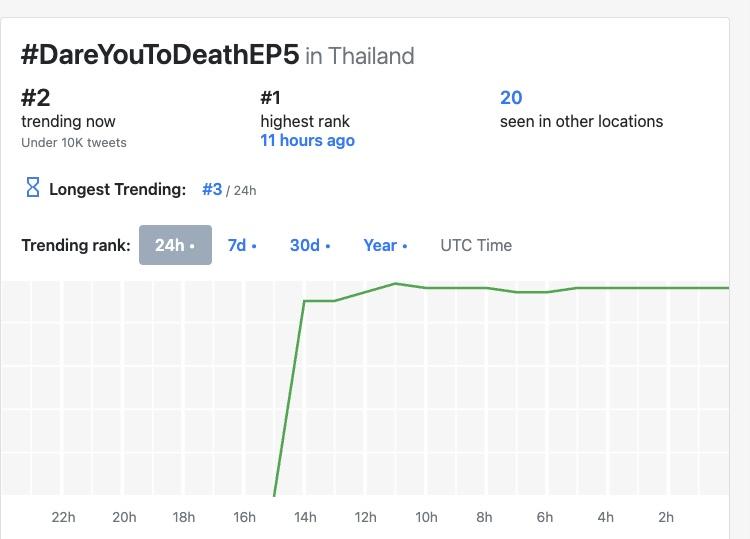Switch to the 30d trending rank view
The width and height of the screenshot is (750, 539).
point(309,245)
